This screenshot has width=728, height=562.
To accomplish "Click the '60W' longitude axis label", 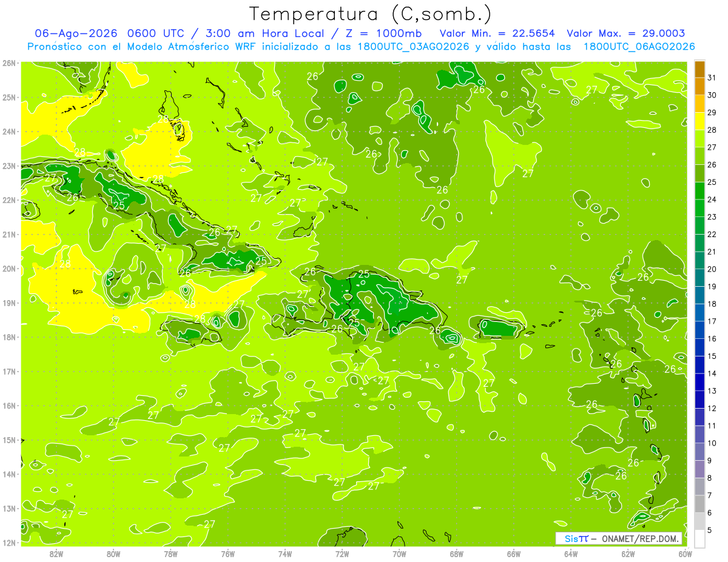I will coord(686,554).
